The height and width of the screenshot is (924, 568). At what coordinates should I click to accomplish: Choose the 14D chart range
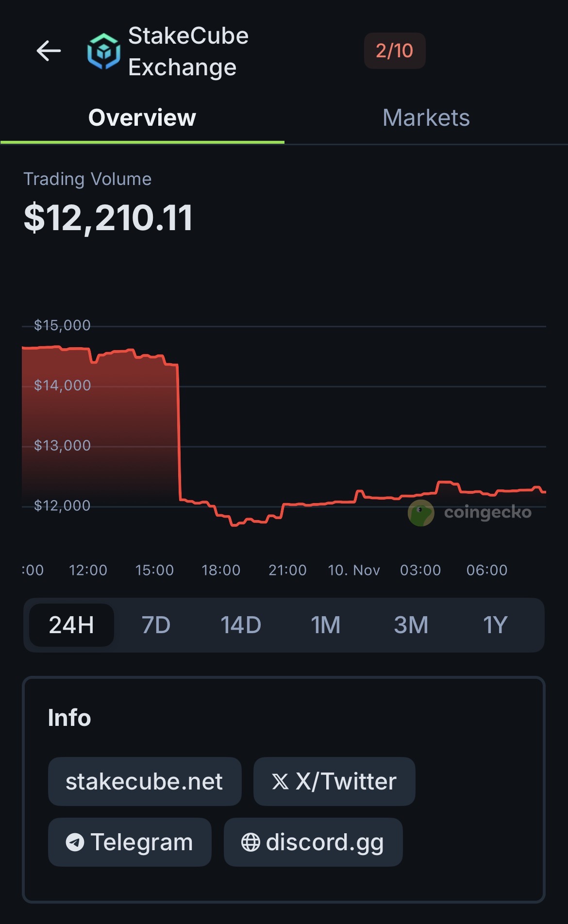[x=241, y=625]
